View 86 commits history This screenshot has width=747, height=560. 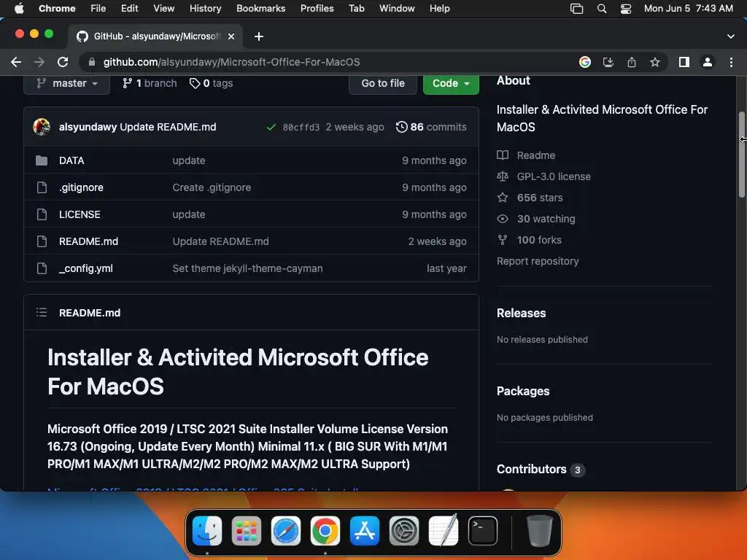point(431,127)
